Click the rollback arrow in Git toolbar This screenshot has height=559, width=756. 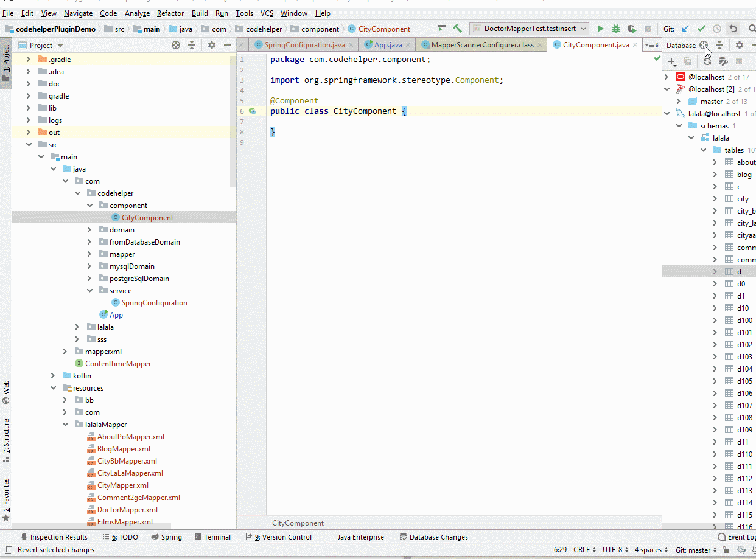733,29
